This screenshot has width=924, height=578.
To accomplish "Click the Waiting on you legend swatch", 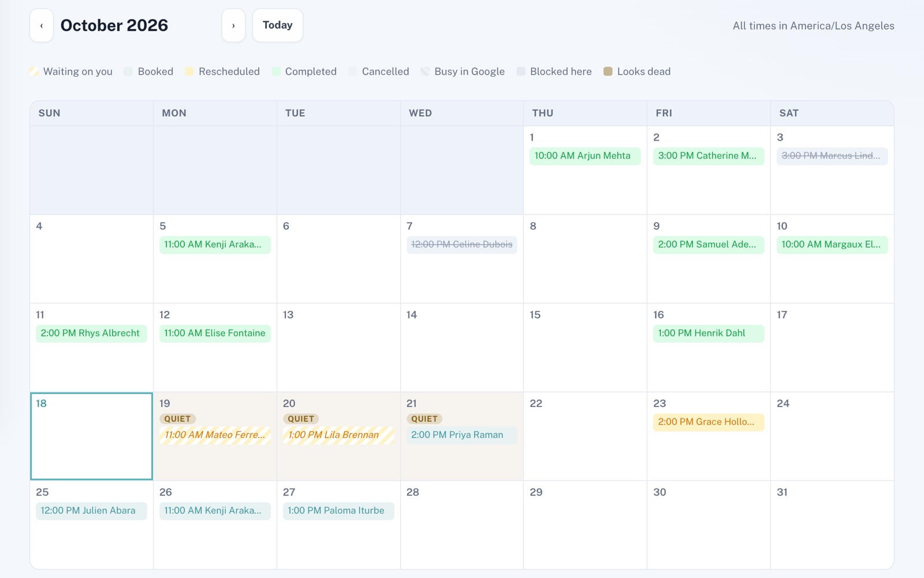I will [34, 71].
